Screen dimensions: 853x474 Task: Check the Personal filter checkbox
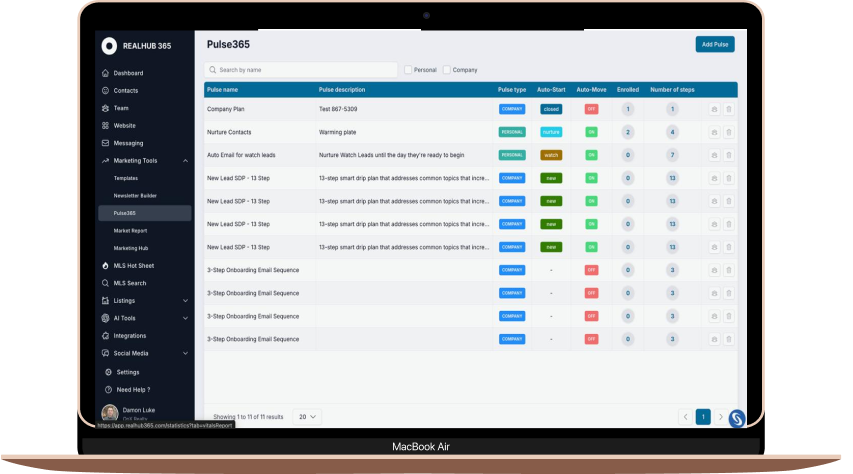click(x=408, y=70)
